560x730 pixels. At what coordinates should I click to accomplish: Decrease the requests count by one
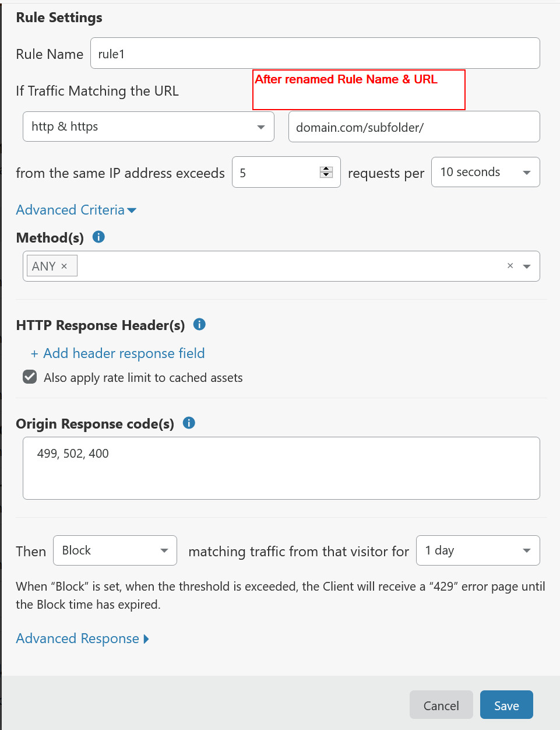326,176
